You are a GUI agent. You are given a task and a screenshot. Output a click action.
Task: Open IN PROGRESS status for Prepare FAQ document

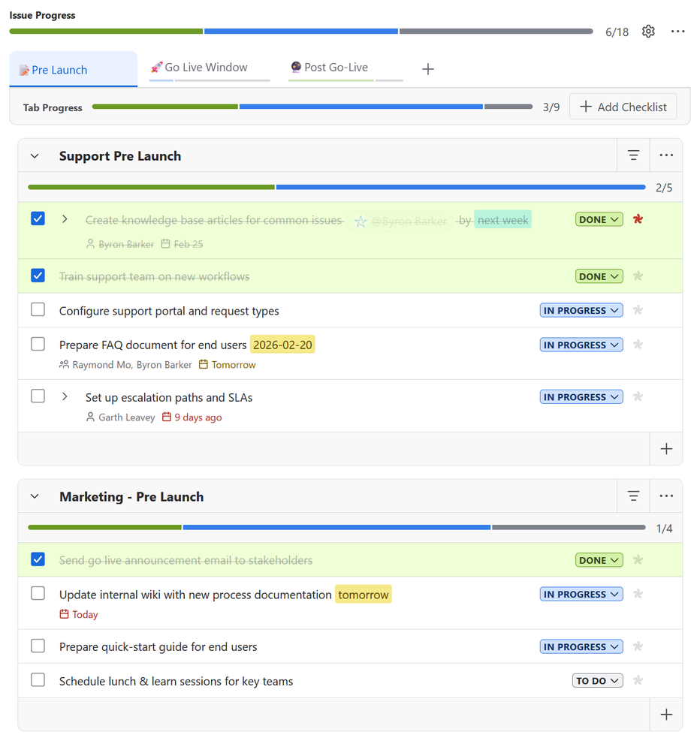click(x=581, y=345)
